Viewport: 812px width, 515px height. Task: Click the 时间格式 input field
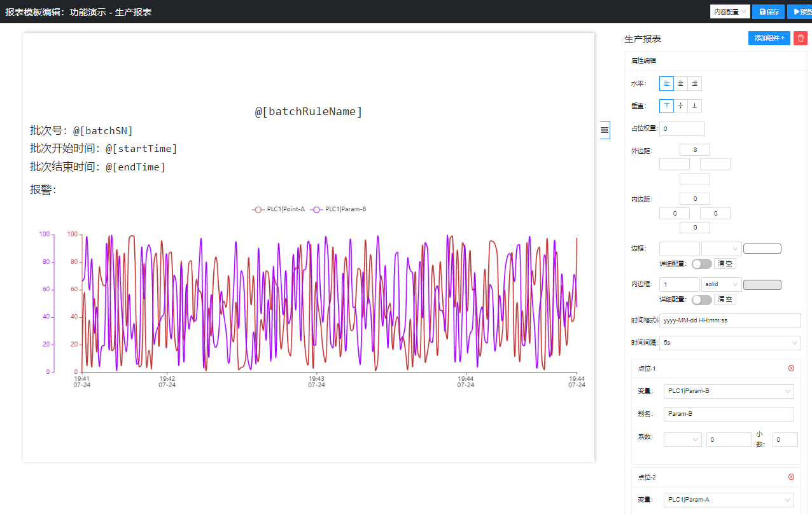pyautogui.click(x=729, y=320)
